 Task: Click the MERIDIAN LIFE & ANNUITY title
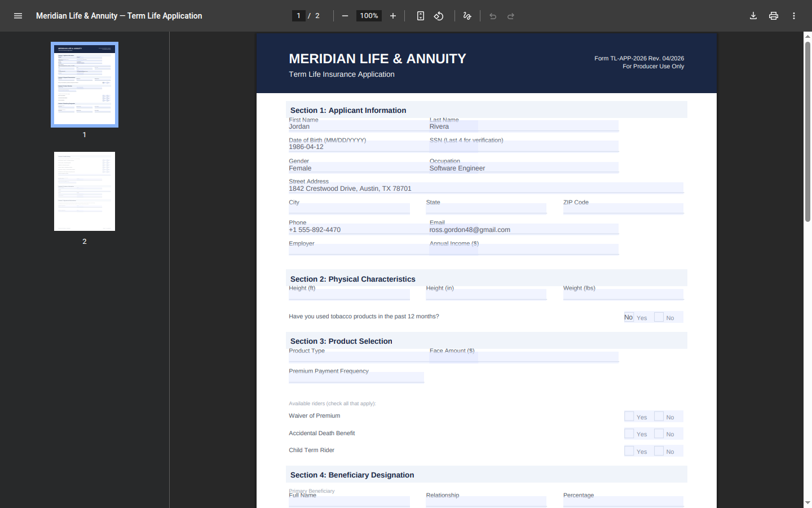(377, 59)
